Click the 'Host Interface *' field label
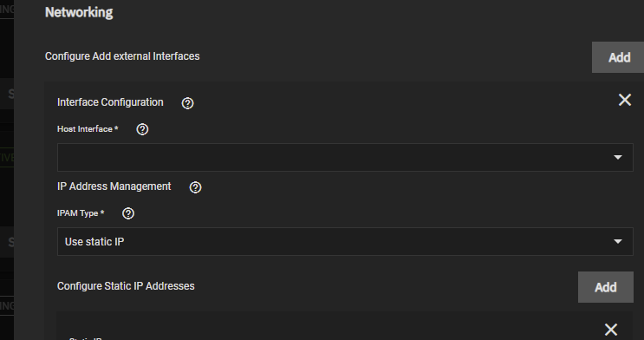644x340 pixels. (88, 129)
